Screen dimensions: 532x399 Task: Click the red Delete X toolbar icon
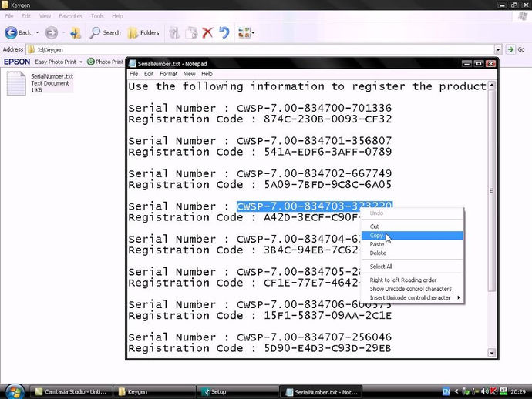[207, 33]
